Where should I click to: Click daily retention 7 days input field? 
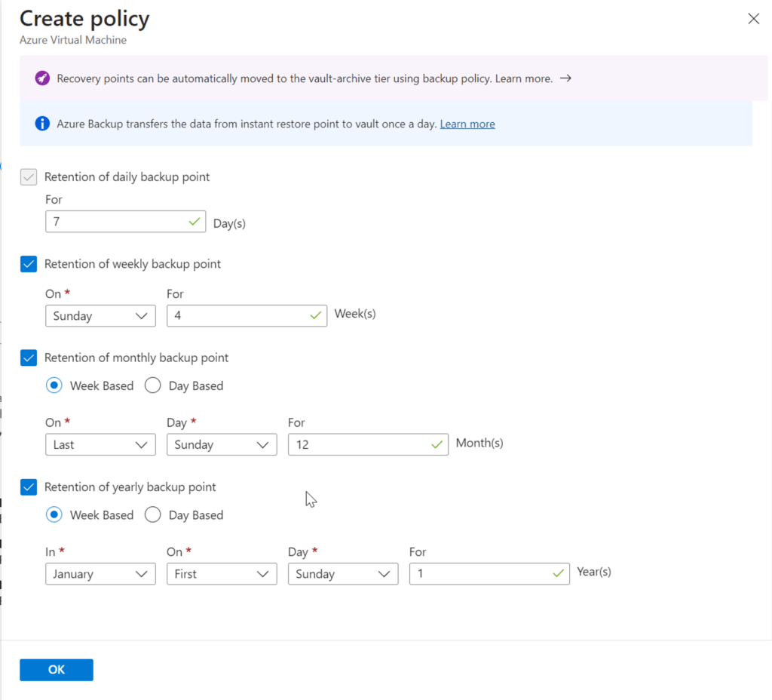click(126, 222)
